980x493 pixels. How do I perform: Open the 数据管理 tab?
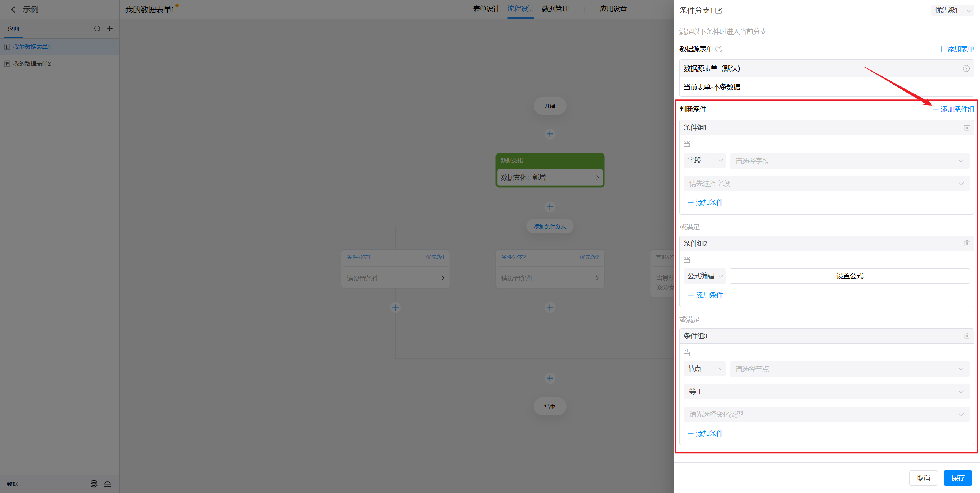[x=555, y=9]
